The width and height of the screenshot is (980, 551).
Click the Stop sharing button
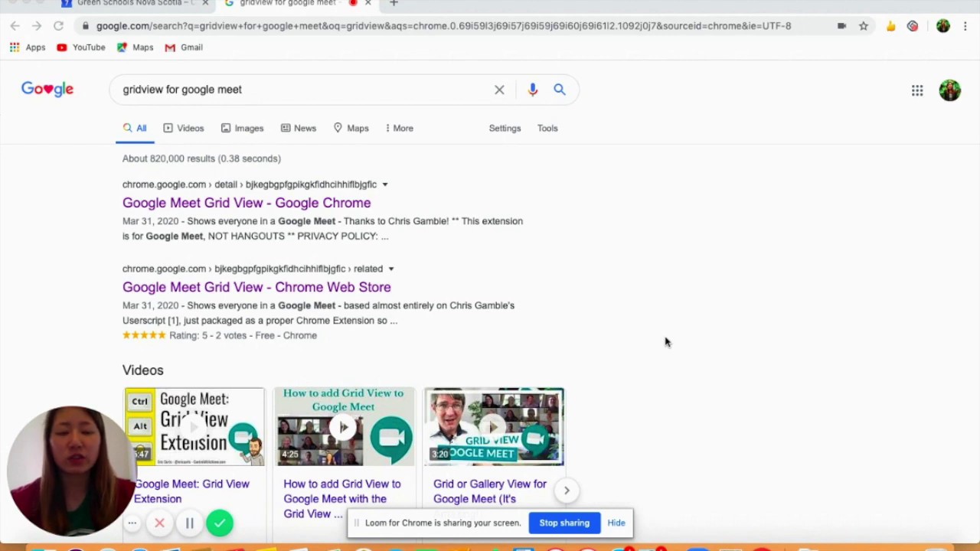pos(564,523)
